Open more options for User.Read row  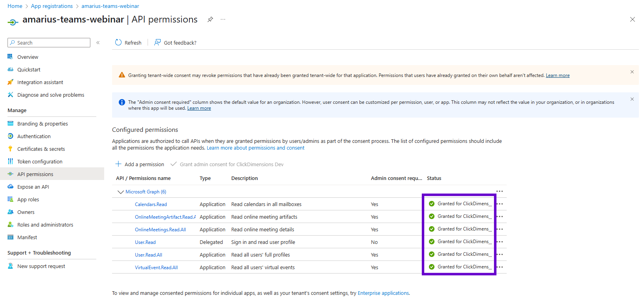point(500,242)
